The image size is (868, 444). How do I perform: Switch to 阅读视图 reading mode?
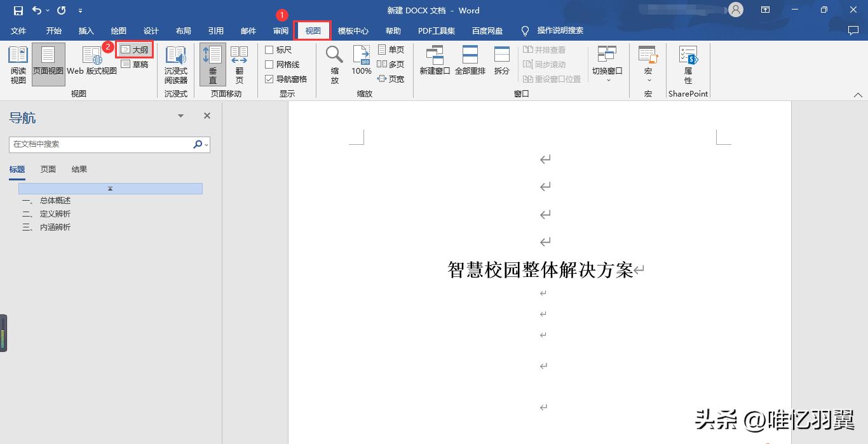pos(18,64)
